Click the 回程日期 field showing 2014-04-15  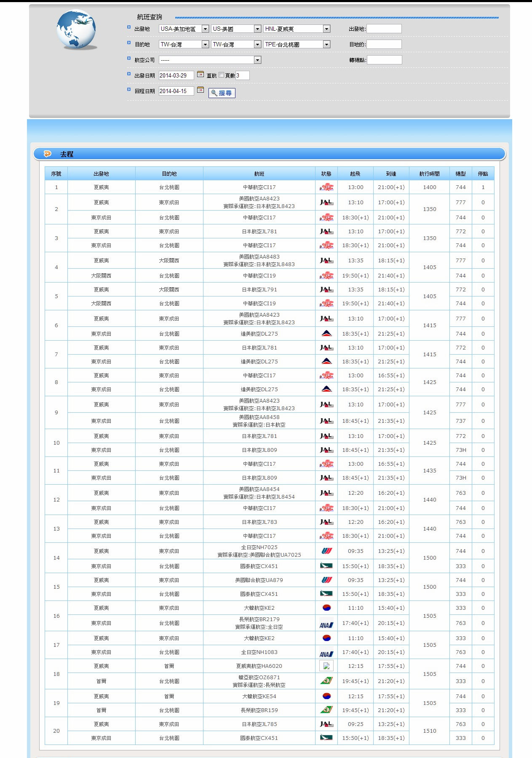[x=176, y=91]
